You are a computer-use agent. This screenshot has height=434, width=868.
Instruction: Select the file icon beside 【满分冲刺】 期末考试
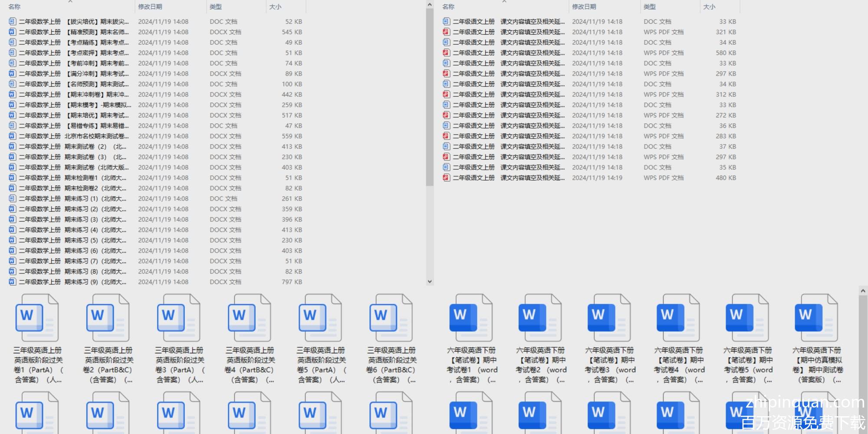pos(12,73)
